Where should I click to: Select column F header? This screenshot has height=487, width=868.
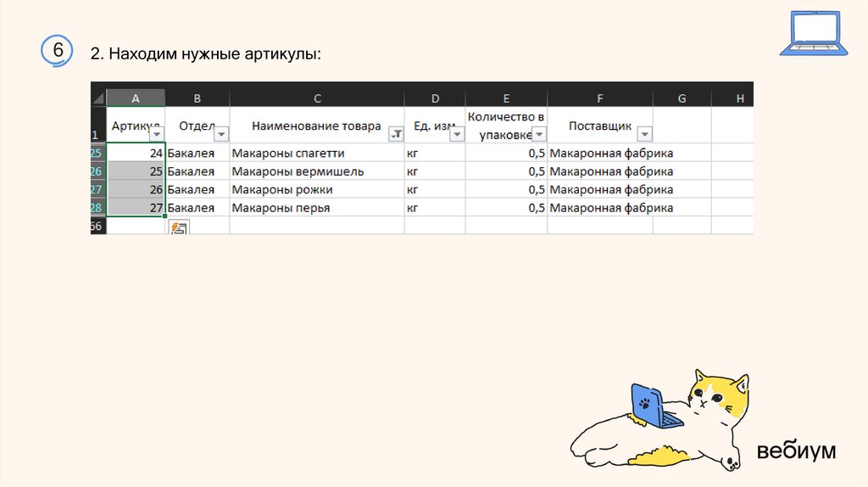point(600,98)
